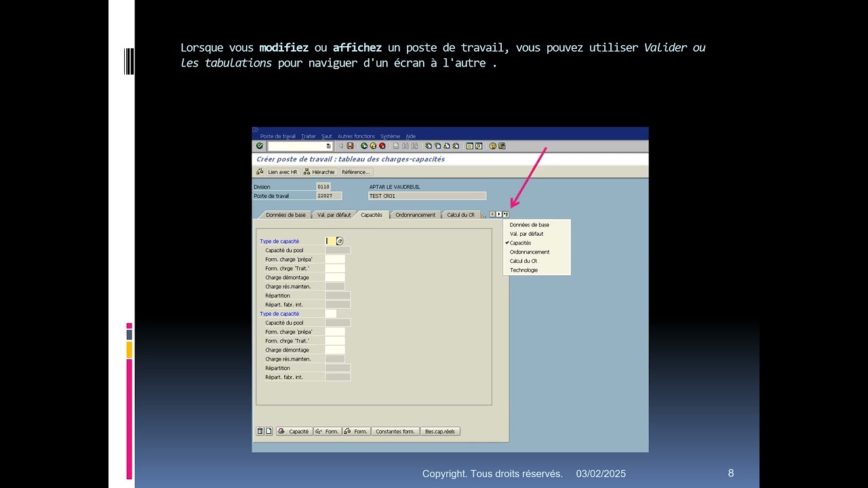This screenshot has width=868, height=488.
Task: Click the description field TEST CR01
Action: [427, 196]
